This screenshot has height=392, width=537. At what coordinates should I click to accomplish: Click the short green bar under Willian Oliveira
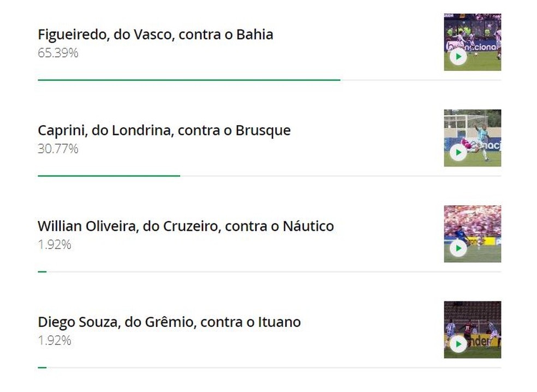click(x=42, y=271)
